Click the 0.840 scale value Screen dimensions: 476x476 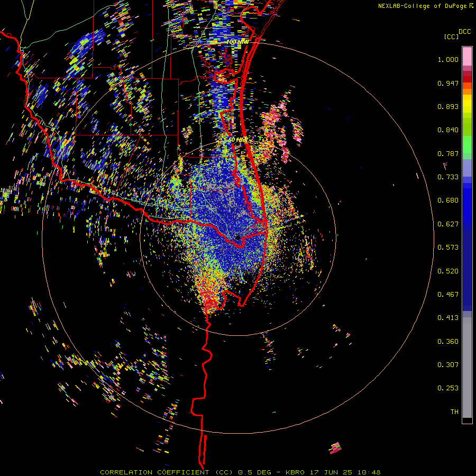pos(448,130)
